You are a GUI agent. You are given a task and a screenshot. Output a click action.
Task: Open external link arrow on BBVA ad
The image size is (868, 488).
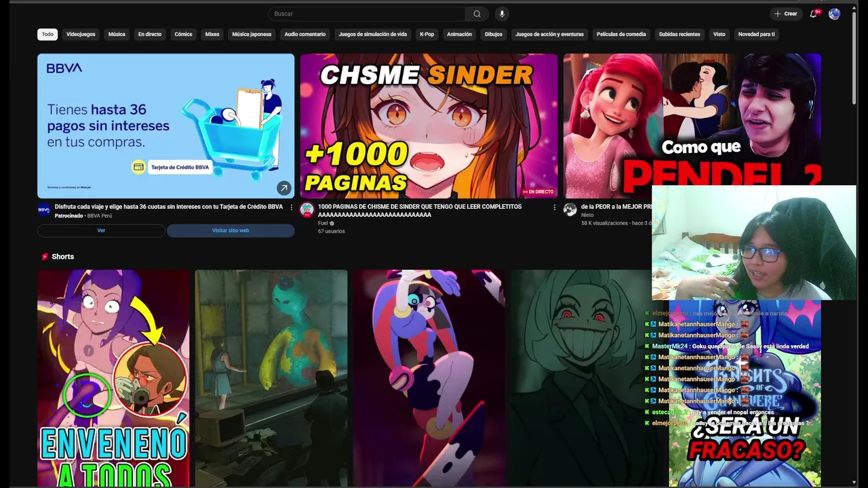point(283,188)
